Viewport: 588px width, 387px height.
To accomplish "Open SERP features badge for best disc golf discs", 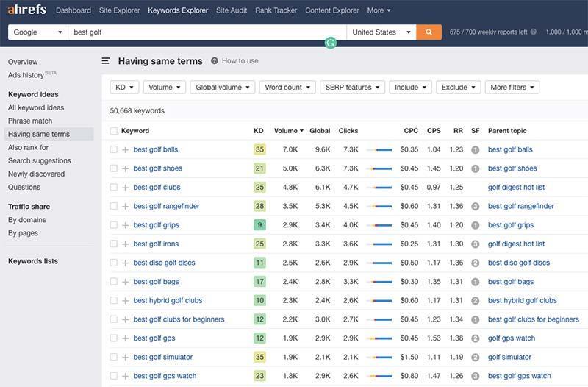I will pyautogui.click(x=475, y=263).
